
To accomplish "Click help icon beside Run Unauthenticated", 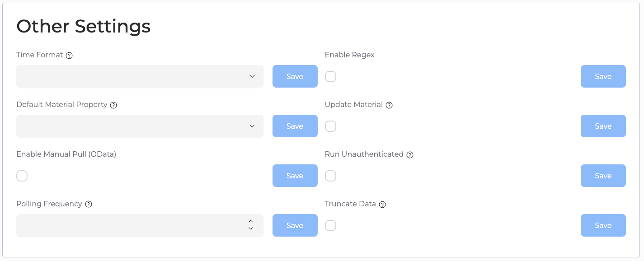I will pyautogui.click(x=410, y=155).
